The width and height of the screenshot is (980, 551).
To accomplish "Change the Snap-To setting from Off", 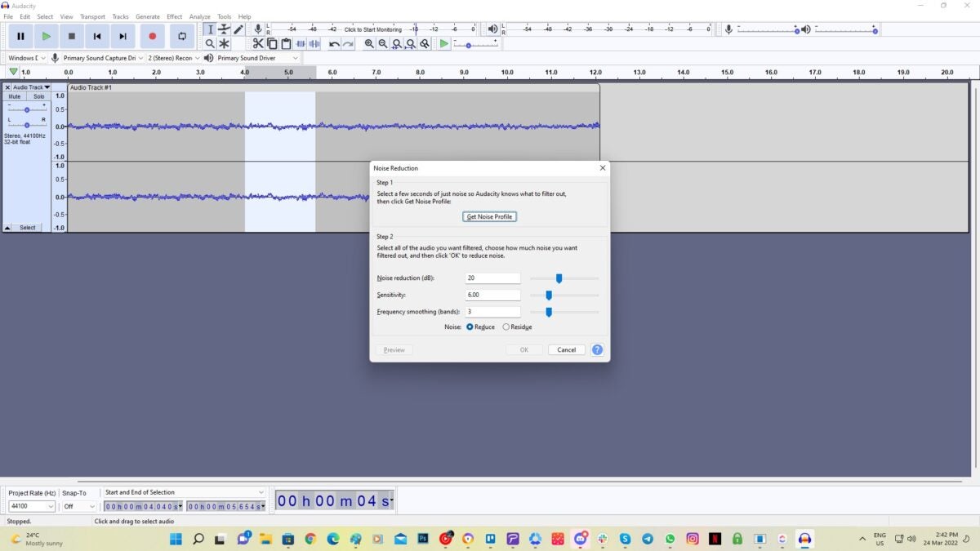I will click(x=78, y=506).
